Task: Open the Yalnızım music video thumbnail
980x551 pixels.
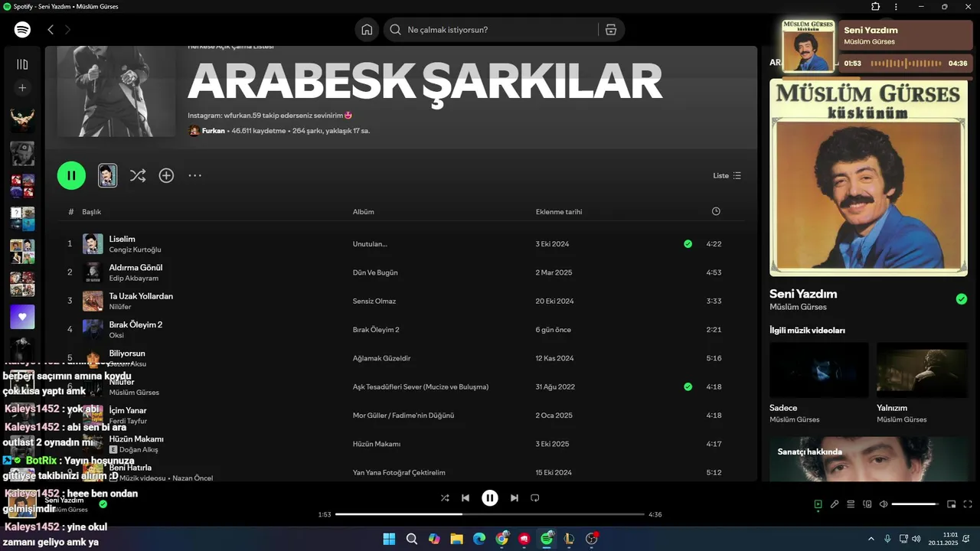Action: coord(922,369)
